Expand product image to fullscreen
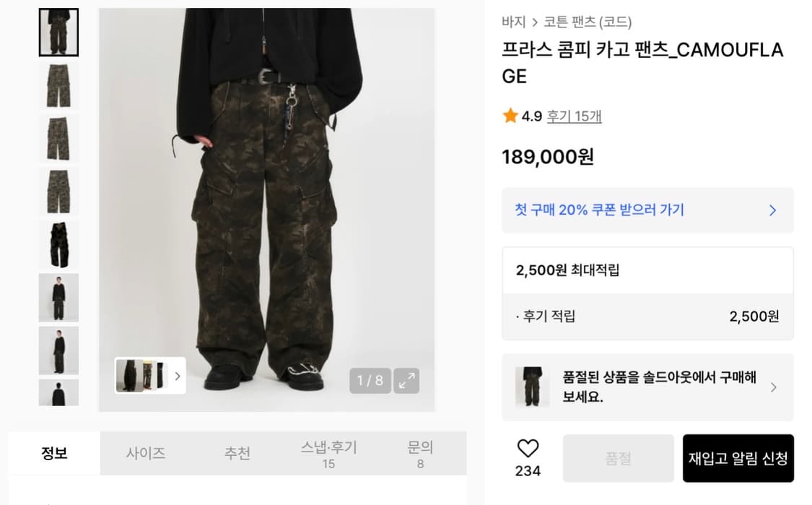 pyautogui.click(x=406, y=380)
